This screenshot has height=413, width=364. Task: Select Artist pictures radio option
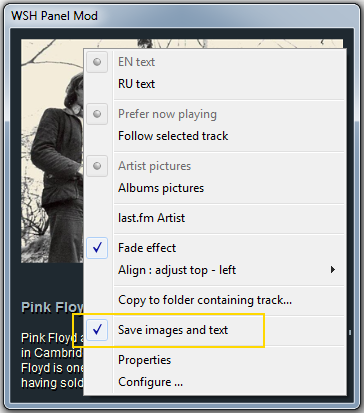coord(215,166)
